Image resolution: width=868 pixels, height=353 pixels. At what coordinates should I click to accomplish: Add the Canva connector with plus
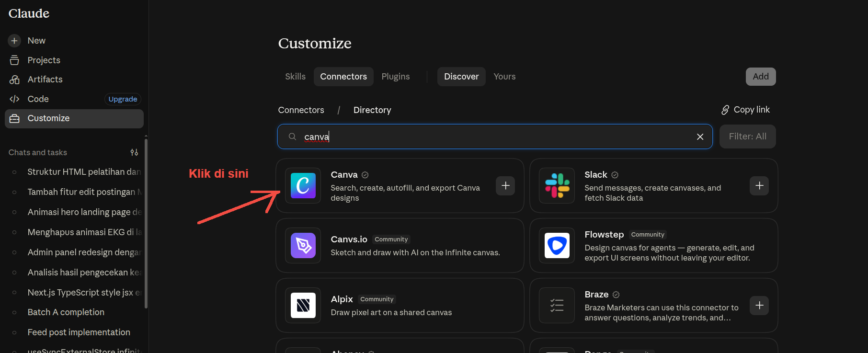click(x=505, y=186)
